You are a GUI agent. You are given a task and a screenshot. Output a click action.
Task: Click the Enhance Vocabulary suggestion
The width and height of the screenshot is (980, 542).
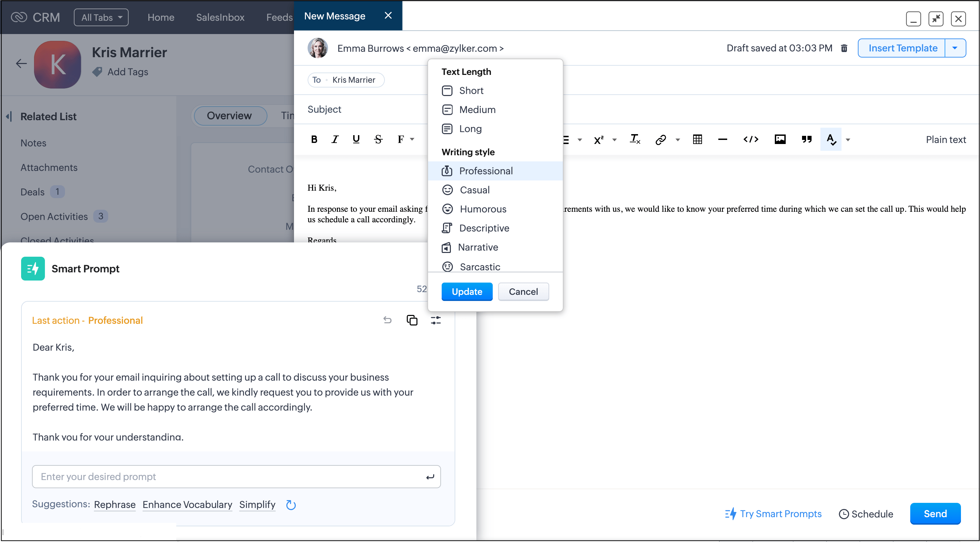click(x=187, y=505)
